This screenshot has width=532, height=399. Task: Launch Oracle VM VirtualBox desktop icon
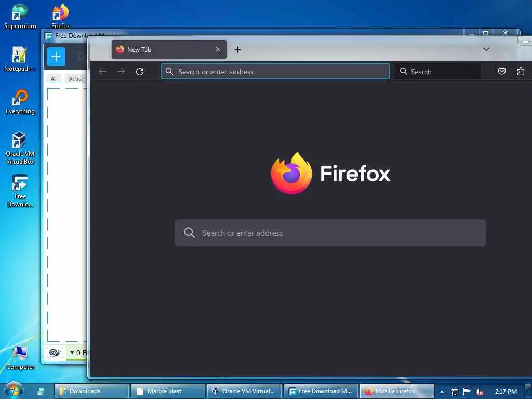(20, 148)
